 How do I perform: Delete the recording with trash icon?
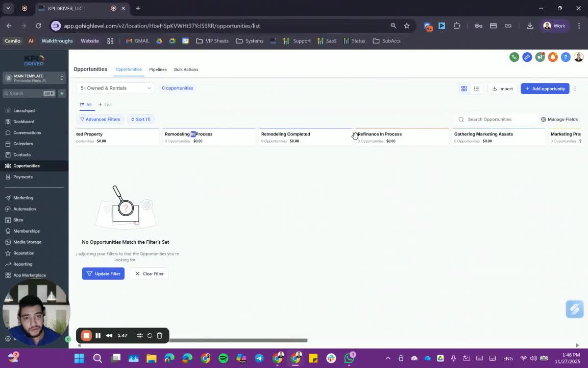click(x=159, y=336)
